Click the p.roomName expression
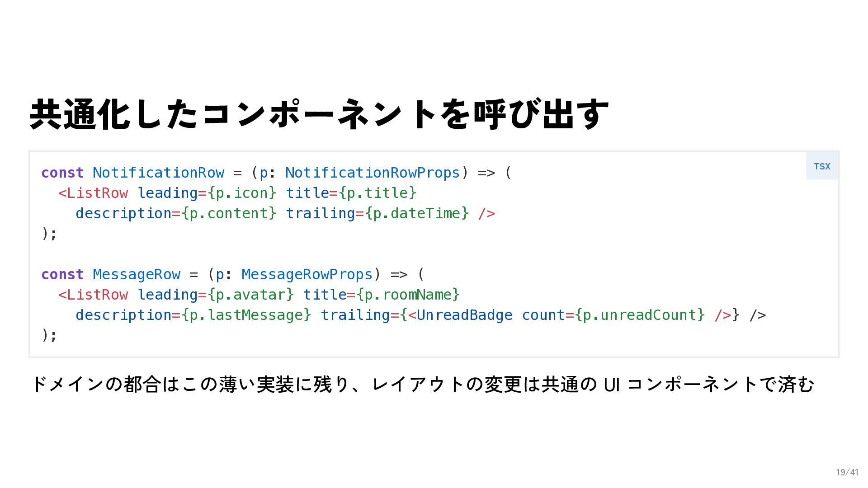This screenshot has width=868, height=488. (x=408, y=295)
